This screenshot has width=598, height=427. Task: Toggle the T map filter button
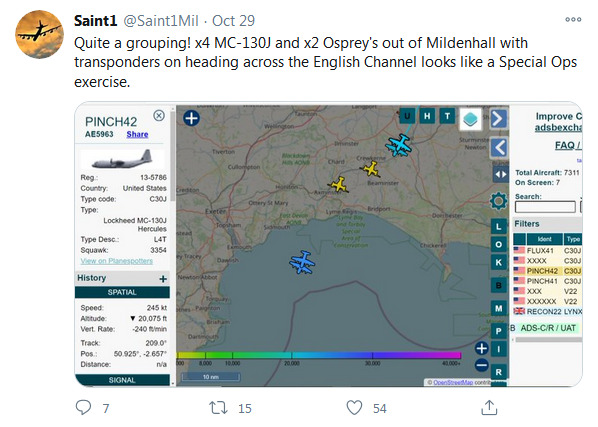pyautogui.click(x=447, y=116)
